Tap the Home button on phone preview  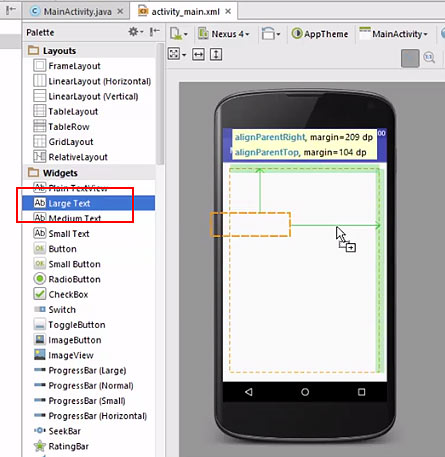tap(305, 392)
